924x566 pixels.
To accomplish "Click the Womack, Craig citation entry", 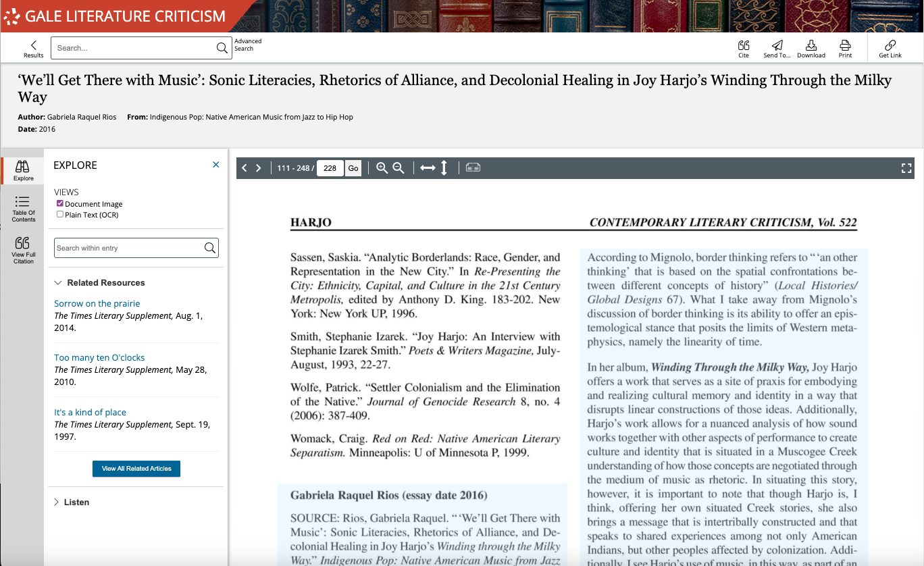I will click(425, 446).
